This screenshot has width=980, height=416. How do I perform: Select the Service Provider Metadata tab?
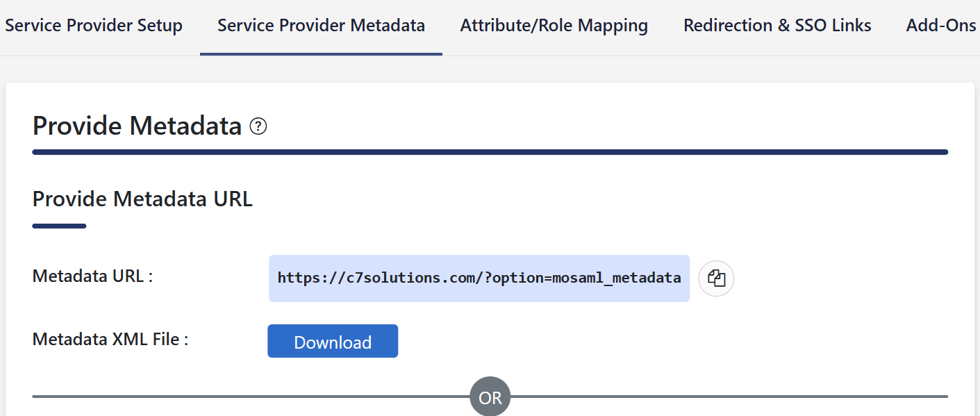click(321, 26)
